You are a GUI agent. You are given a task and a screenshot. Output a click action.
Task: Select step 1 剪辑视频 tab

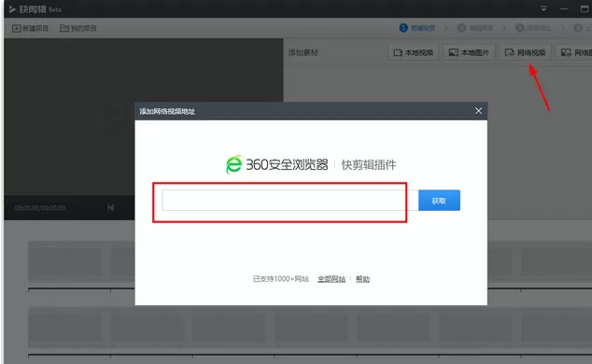417,28
